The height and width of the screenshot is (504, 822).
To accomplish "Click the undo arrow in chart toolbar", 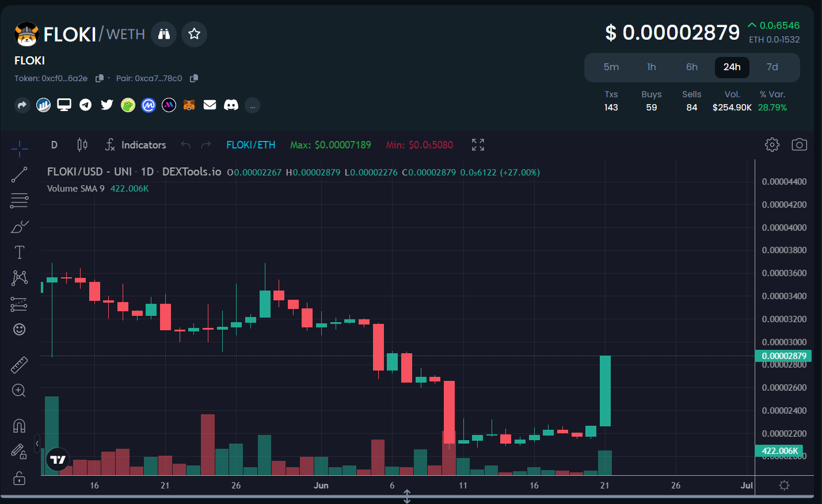I will click(185, 145).
